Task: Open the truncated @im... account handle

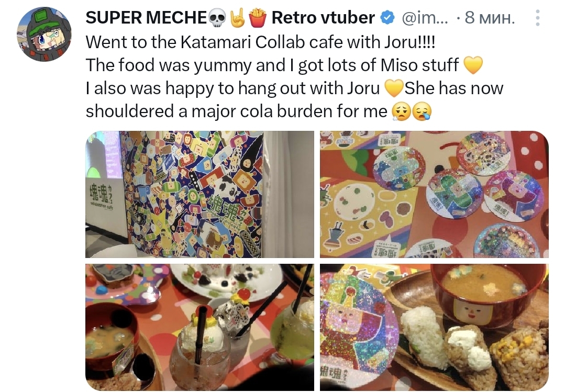Action: [425, 18]
